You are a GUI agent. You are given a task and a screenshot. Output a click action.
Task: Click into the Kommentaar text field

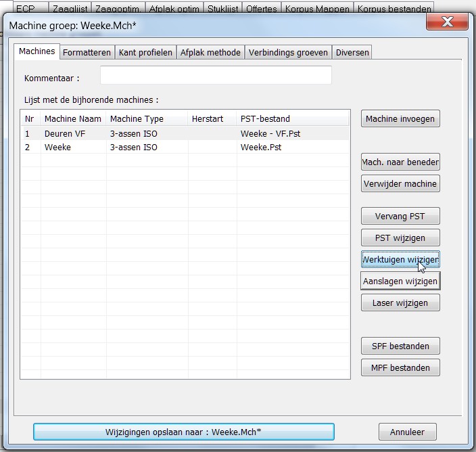[x=216, y=75]
